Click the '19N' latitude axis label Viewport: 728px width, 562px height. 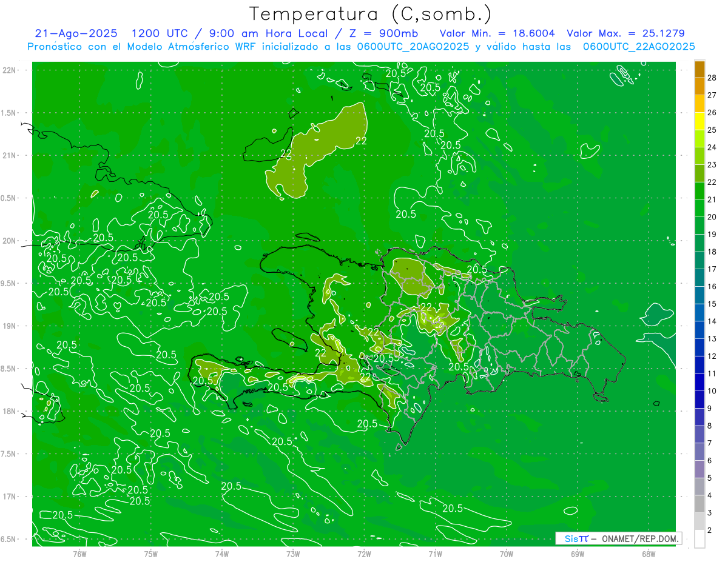click(10, 326)
